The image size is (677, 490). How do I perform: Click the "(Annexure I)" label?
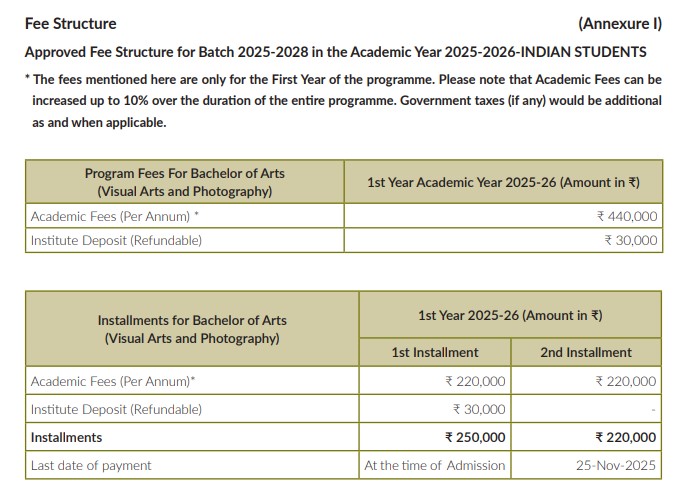(620, 23)
